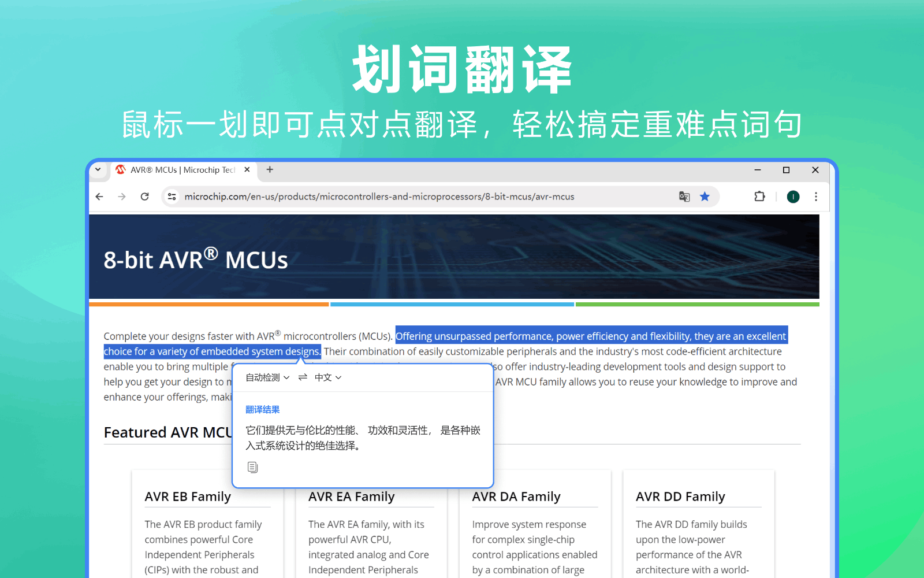Click the address bar URL

pos(379,197)
